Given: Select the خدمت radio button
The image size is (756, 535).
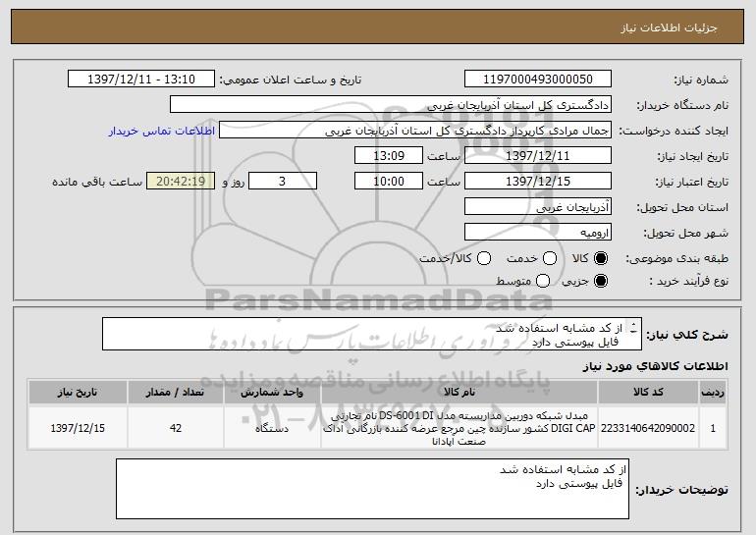Looking at the screenshot, I should tap(550, 258).
